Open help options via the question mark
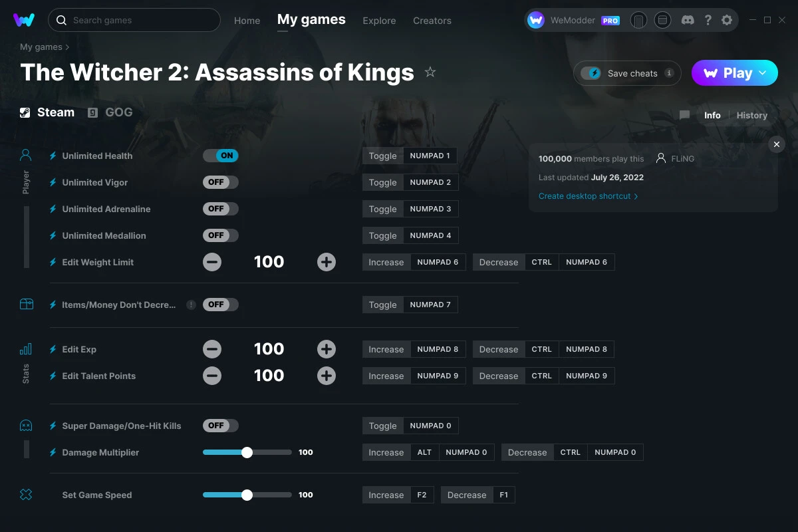 (x=708, y=20)
